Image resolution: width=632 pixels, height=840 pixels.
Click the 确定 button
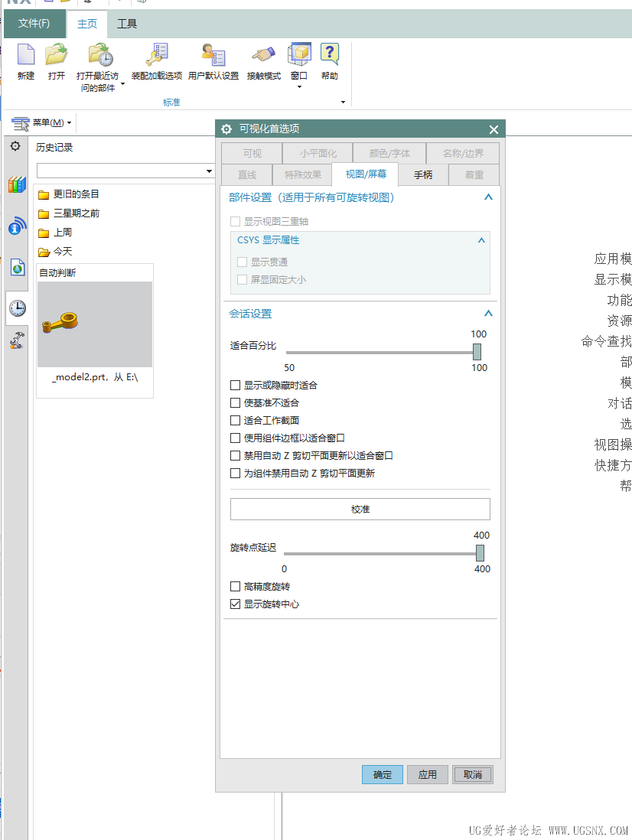click(x=383, y=775)
